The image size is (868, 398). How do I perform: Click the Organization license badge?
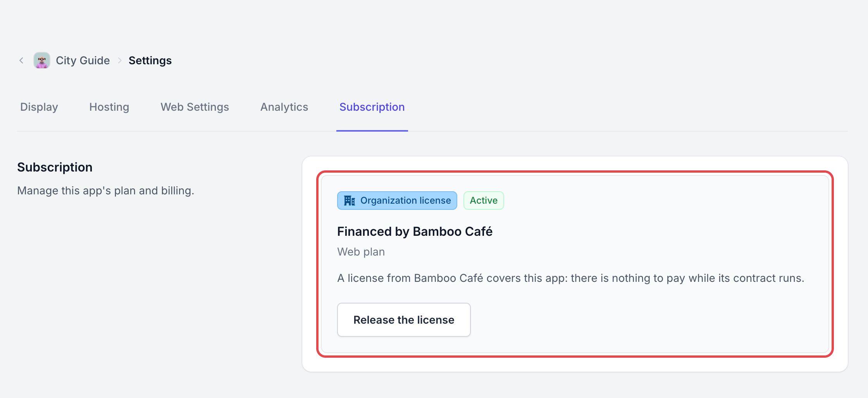click(397, 201)
